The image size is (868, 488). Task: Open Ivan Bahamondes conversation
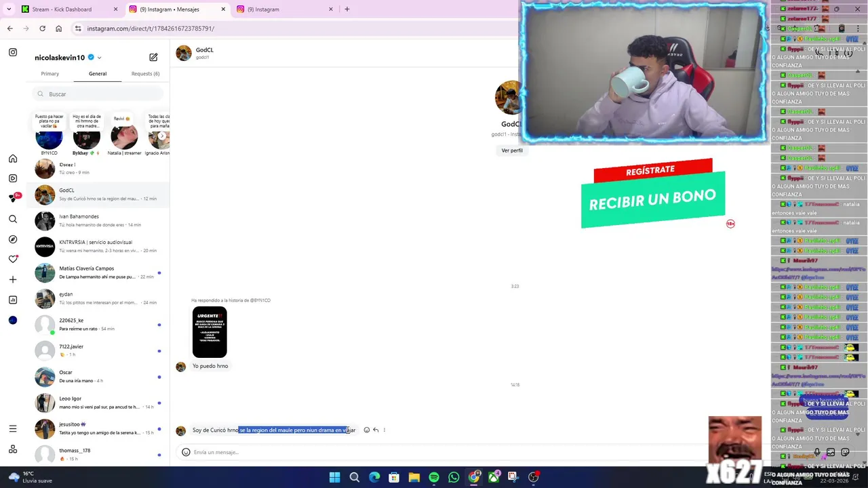[x=98, y=220]
